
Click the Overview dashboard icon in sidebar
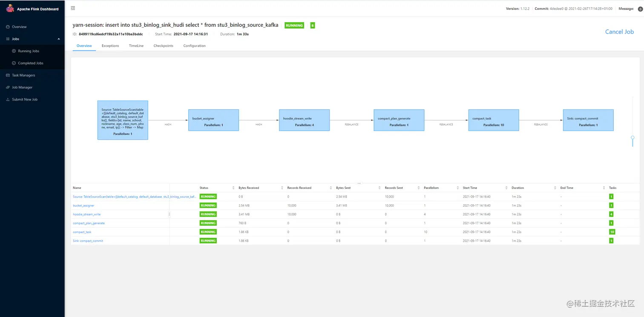coord(8,27)
